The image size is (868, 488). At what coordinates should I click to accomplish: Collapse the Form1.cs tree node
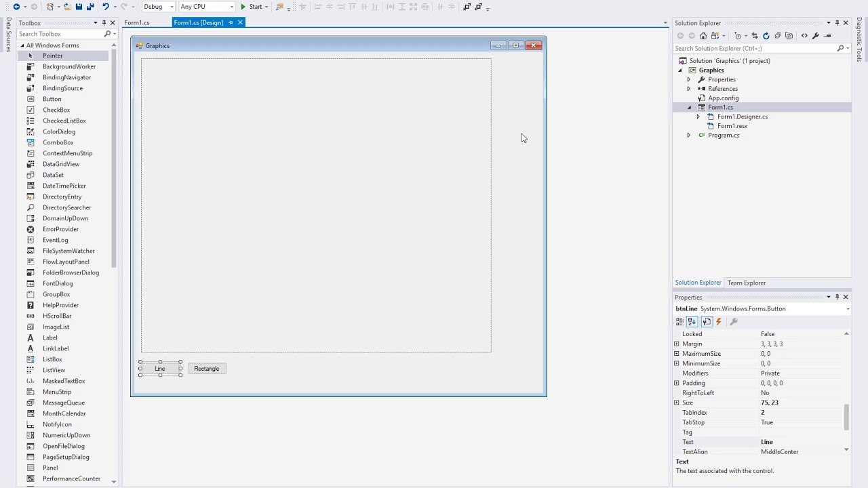(689, 107)
